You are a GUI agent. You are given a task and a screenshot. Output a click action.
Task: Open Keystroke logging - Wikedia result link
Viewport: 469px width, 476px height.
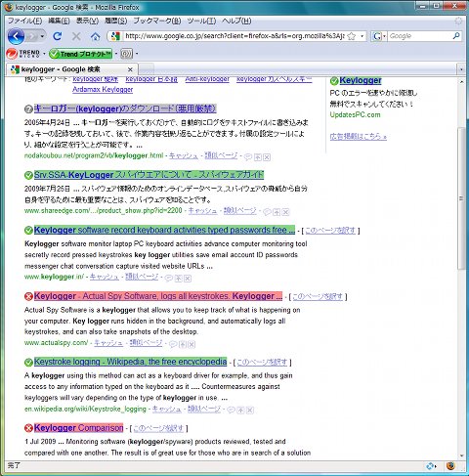pyautogui.click(x=130, y=362)
